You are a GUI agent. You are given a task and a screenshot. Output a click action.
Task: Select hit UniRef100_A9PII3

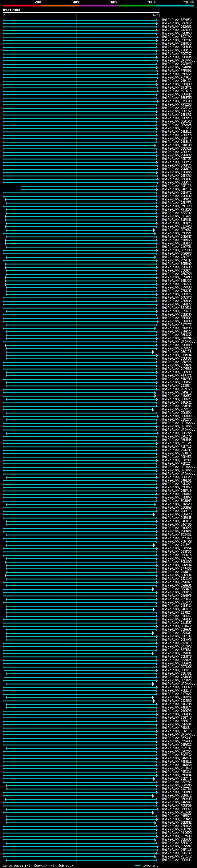(x=177, y=186)
